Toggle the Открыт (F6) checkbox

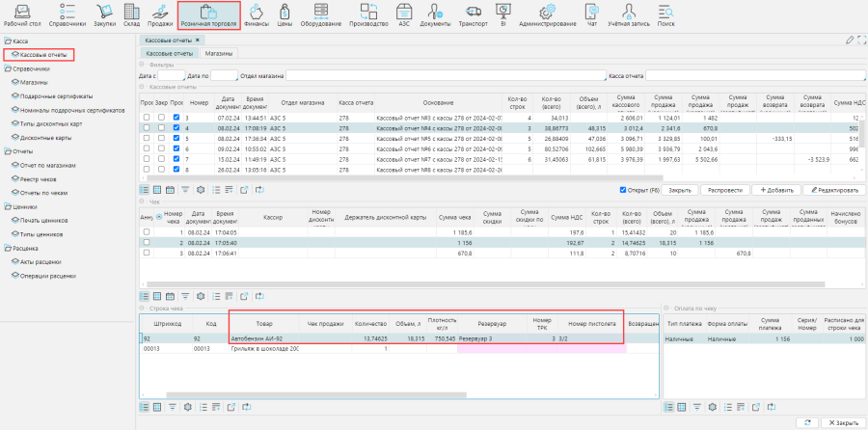pyautogui.click(x=623, y=191)
